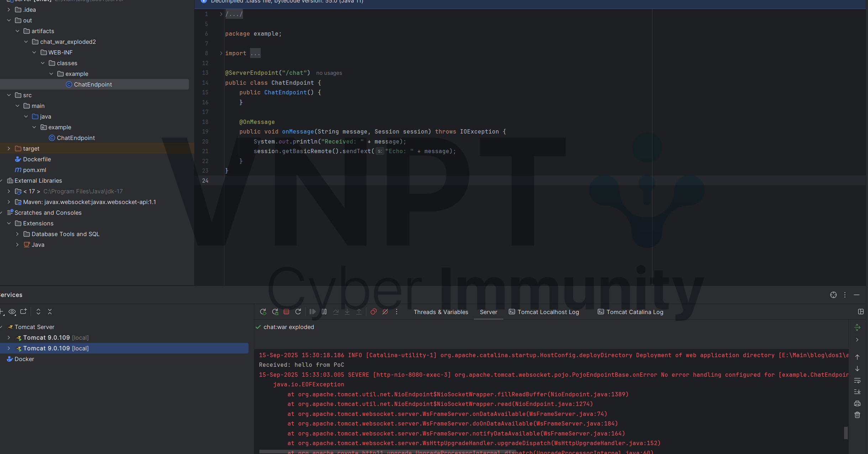This screenshot has width=868, height=454.
Task: Select highlighted Tomcat 9.0.109 [local] service
Action: point(124,348)
